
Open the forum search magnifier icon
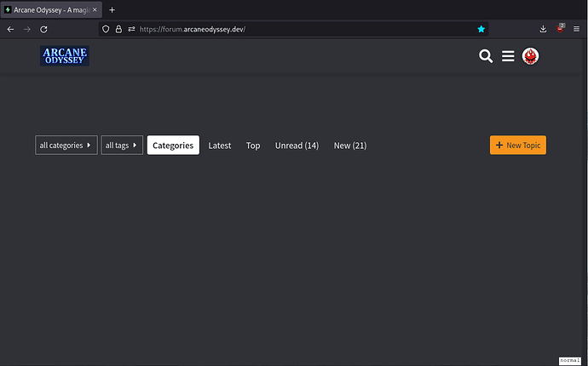pyautogui.click(x=486, y=56)
